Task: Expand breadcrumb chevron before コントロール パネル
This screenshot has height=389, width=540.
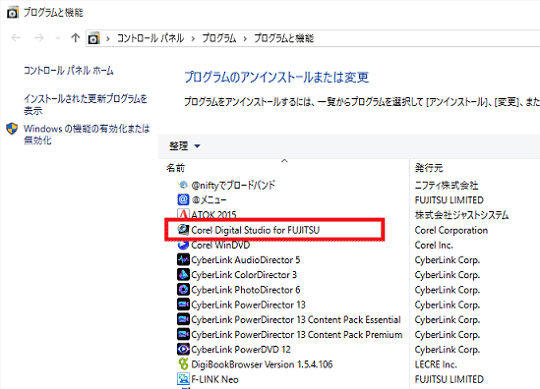Action: click(x=108, y=39)
